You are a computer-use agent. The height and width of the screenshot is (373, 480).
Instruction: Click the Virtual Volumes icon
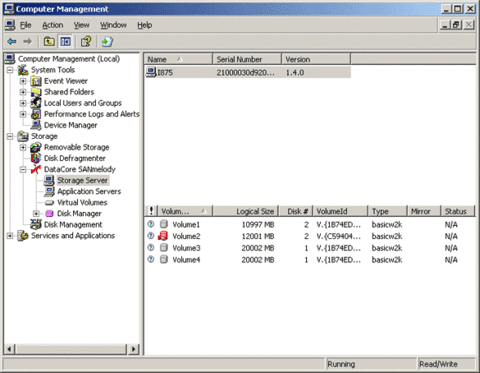coord(49,203)
